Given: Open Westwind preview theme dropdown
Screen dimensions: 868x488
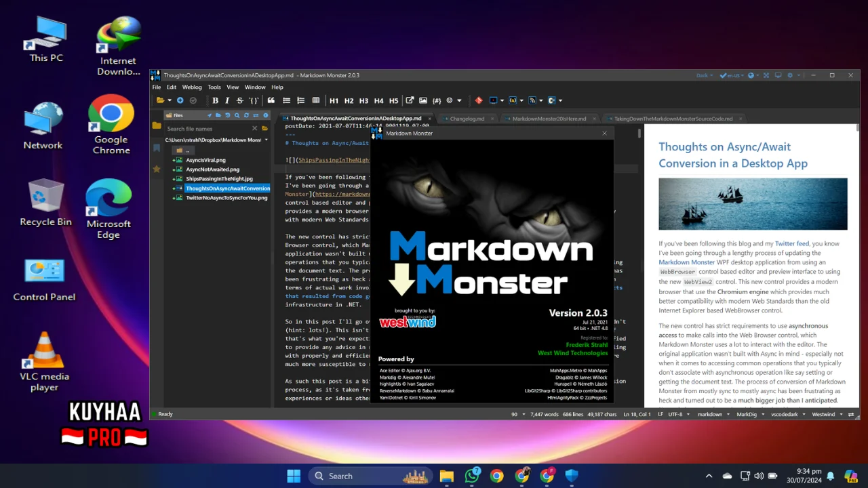Looking at the screenshot, I should point(827,414).
